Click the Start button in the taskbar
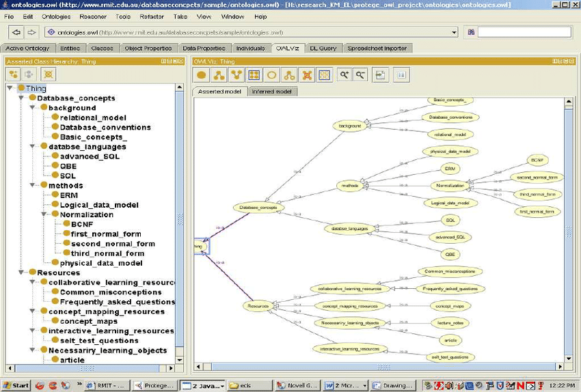 point(16,385)
